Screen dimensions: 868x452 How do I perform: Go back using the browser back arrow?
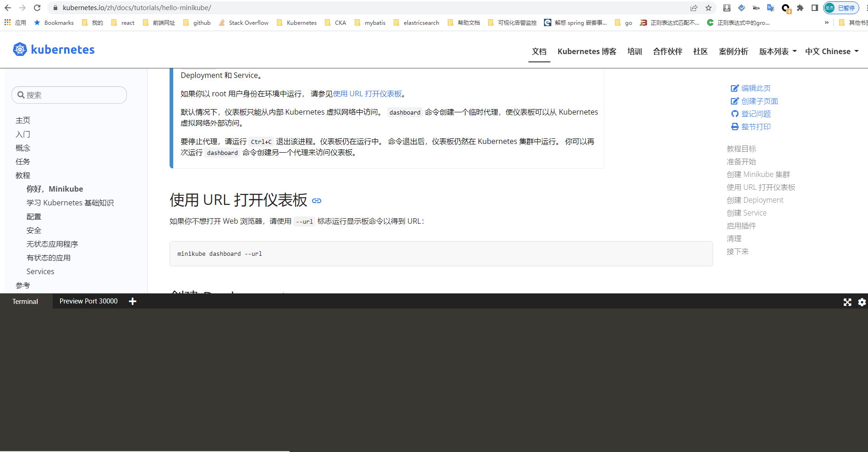(8, 8)
